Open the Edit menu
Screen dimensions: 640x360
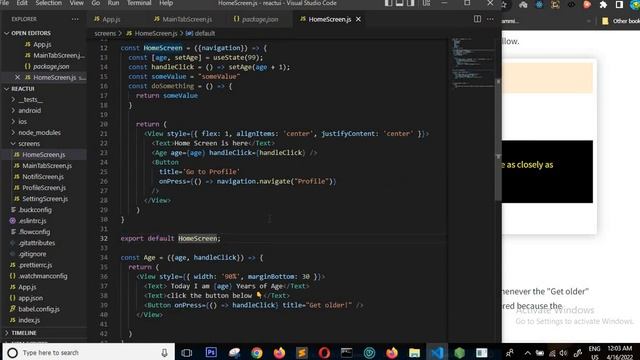(x=22, y=3)
